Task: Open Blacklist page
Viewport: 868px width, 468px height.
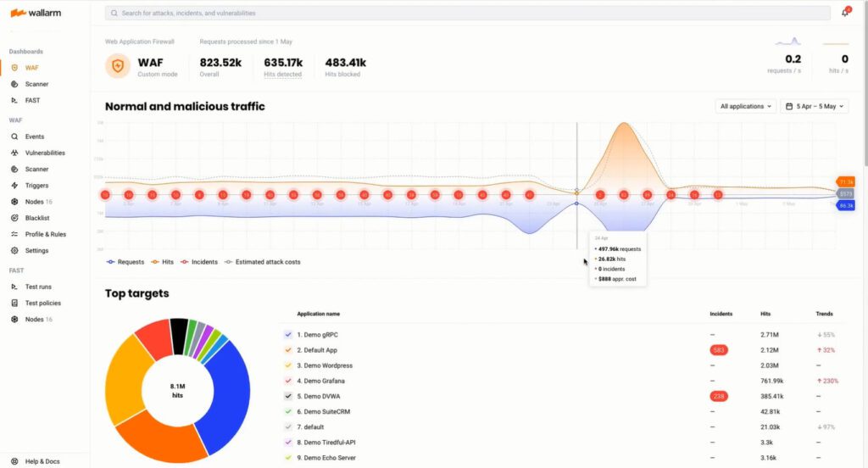Action: pyautogui.click(x=37, y=218)
